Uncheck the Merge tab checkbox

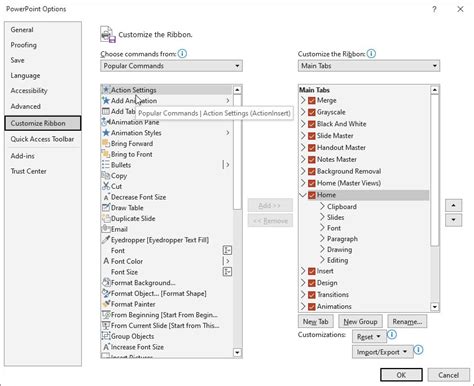pos(312,100)
